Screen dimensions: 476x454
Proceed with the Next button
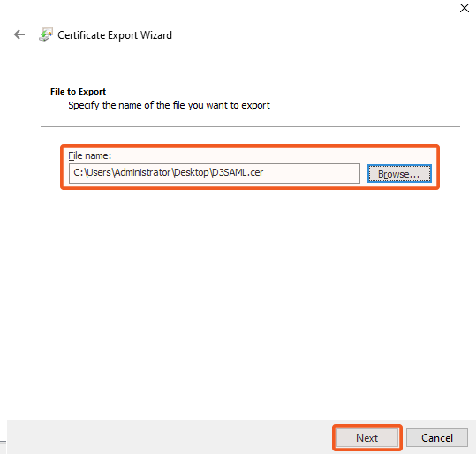click(367, 437)
